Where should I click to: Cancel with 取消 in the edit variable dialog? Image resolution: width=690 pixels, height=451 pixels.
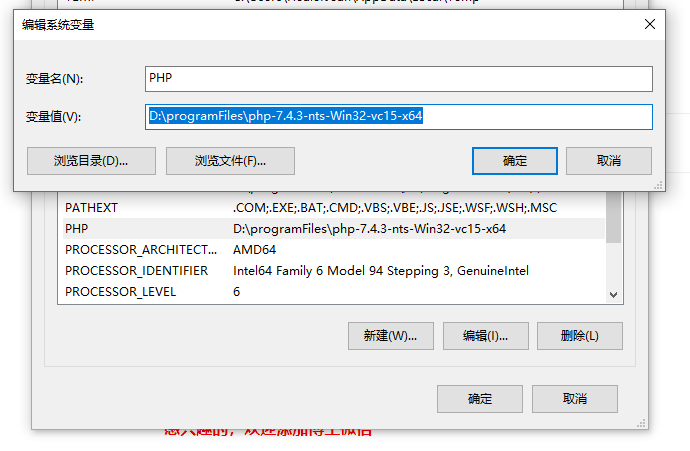coord(609,161)
